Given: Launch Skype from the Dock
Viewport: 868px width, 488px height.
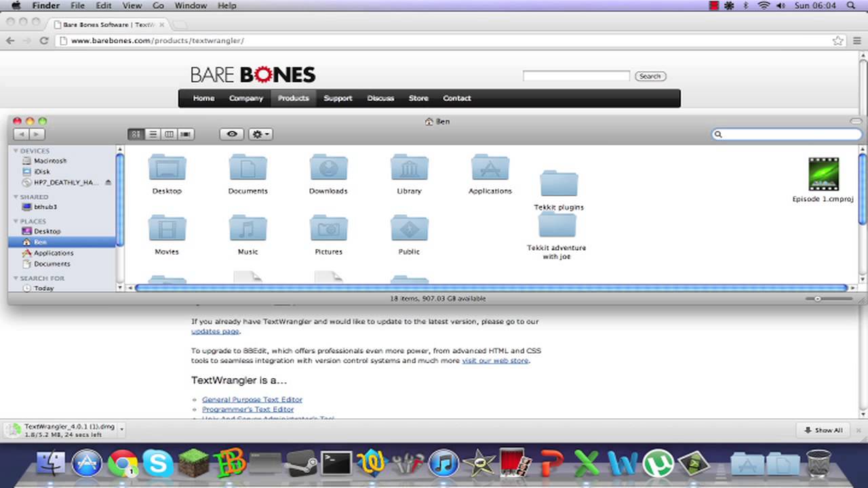Looking at the screenshot, I should (159, 464).
